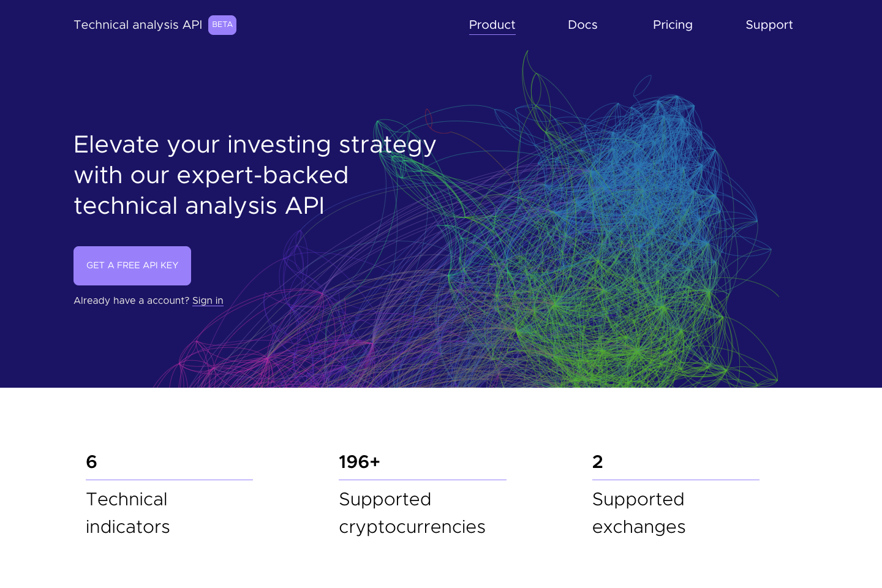Click the divider line under the '6' stat
882x588 pixels.
(169, 480)
